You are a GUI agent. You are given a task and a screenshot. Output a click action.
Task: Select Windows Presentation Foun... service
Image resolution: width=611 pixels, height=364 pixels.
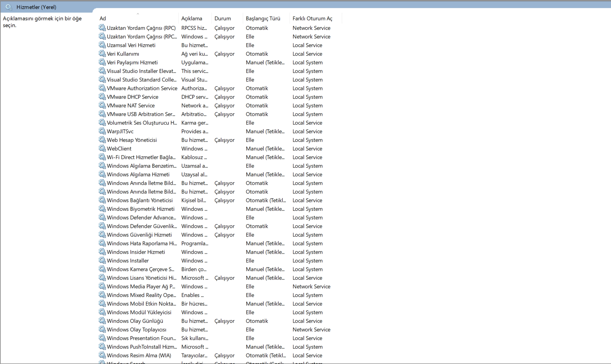tap(141, 338)
